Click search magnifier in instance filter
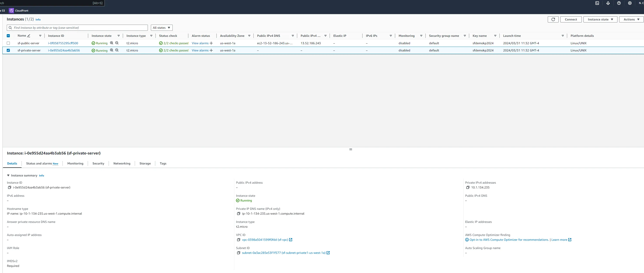Viewport: 644px width, 273px height. pyautogui.click(x=10, y=28)
